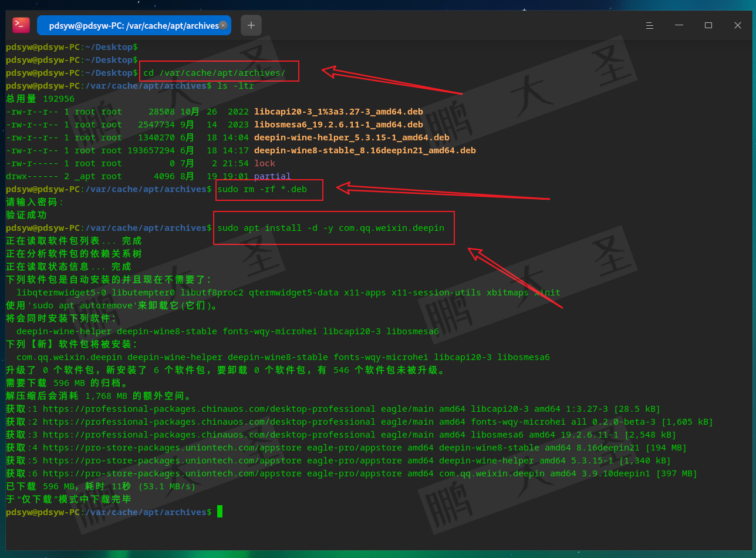Click deepin-wine8-stable_8.16deepin21_amd64.deb in listing

click(365, 150)
